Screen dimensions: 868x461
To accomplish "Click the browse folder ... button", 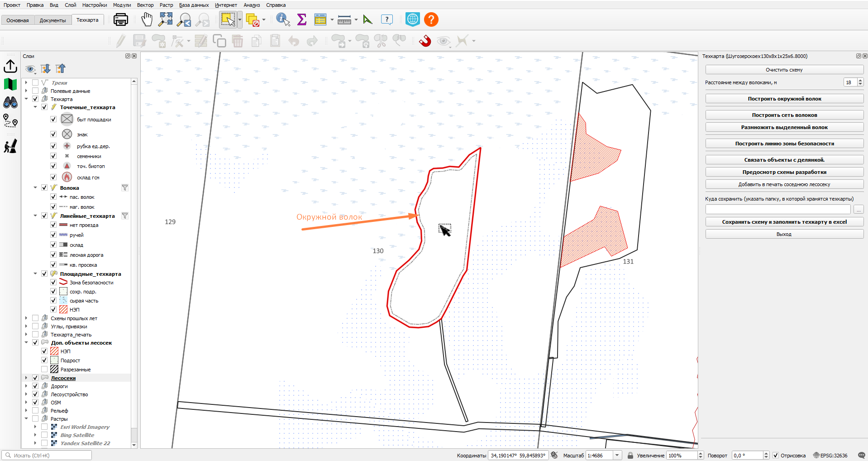I will 858,210.
